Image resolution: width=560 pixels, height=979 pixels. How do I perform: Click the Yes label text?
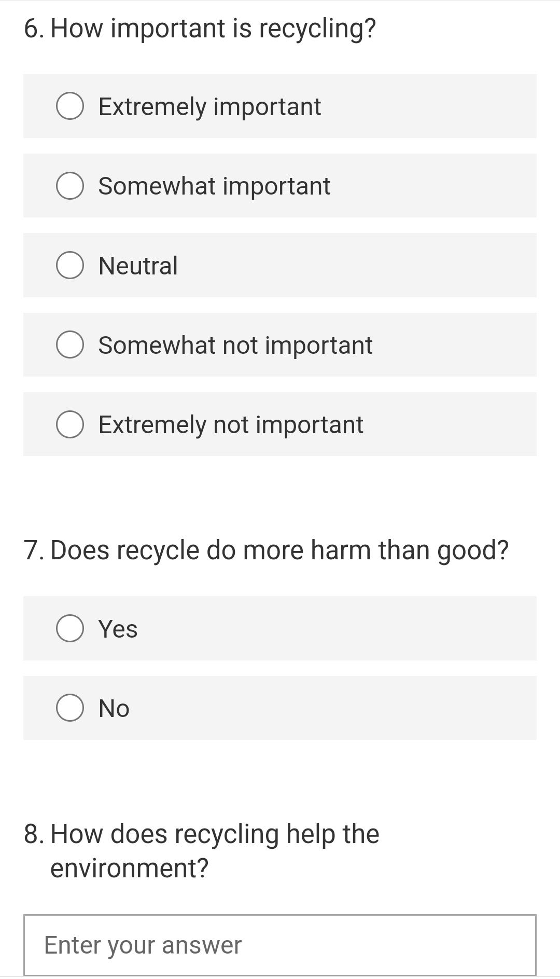click(118, 628)
